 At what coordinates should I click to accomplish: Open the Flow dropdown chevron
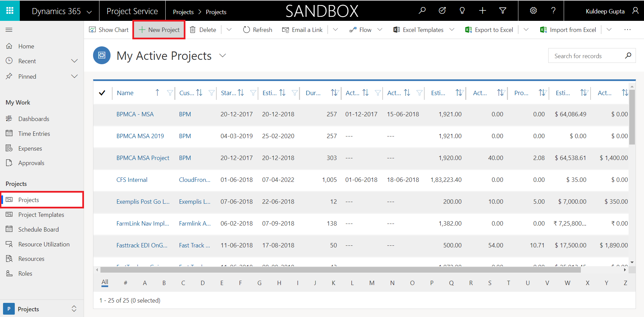click(x=380, y=30)
